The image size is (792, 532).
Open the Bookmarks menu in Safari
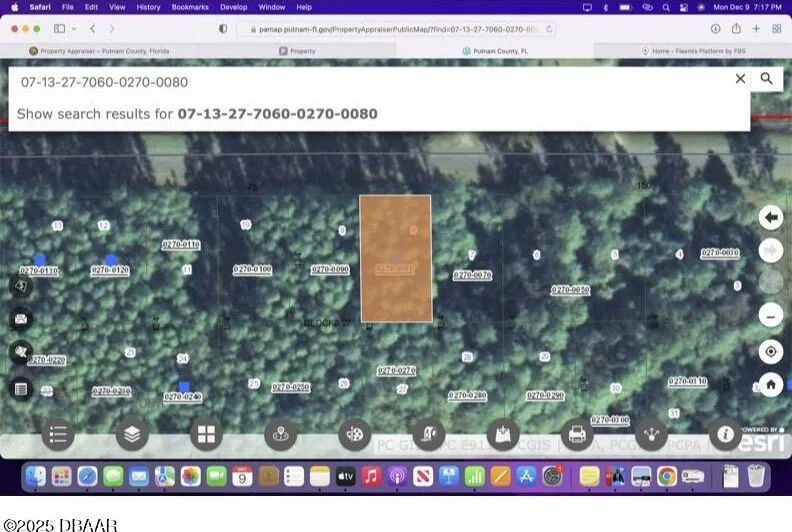pos(190,7)
